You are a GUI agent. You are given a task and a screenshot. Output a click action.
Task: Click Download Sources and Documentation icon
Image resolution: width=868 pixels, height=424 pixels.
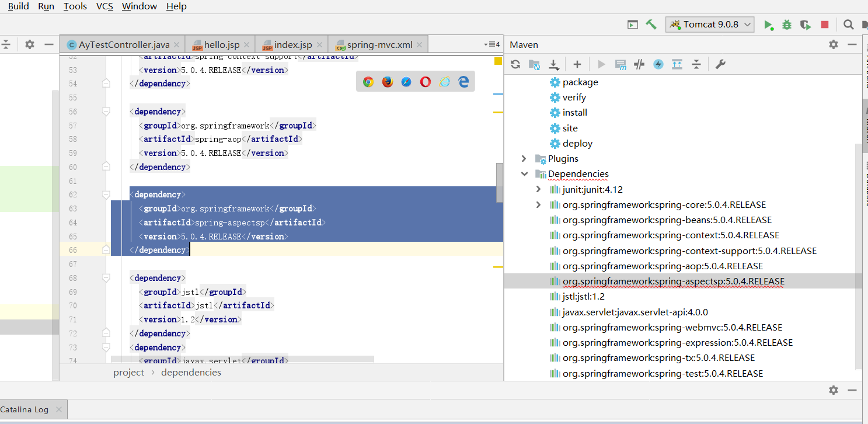[553, 64]
